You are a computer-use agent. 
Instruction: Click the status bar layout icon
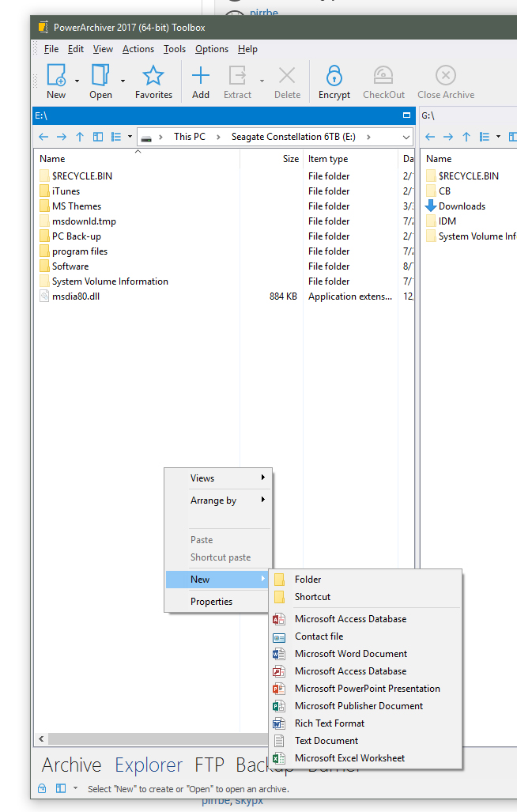(61, 788)
